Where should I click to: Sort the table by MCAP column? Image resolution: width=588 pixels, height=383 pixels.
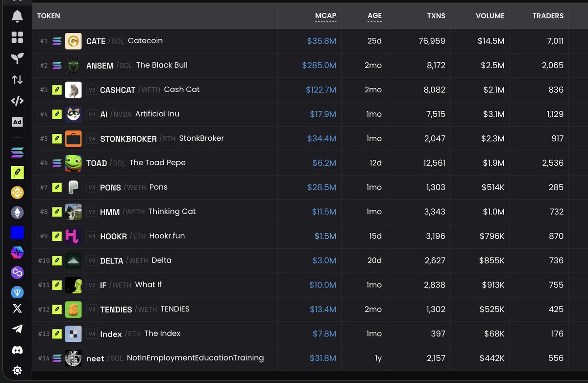(325, 16)
